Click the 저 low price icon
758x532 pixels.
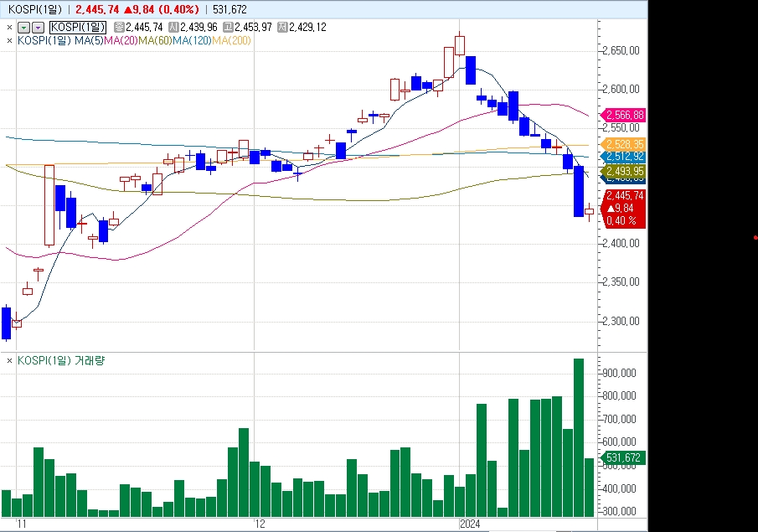(x=282, y=27)
